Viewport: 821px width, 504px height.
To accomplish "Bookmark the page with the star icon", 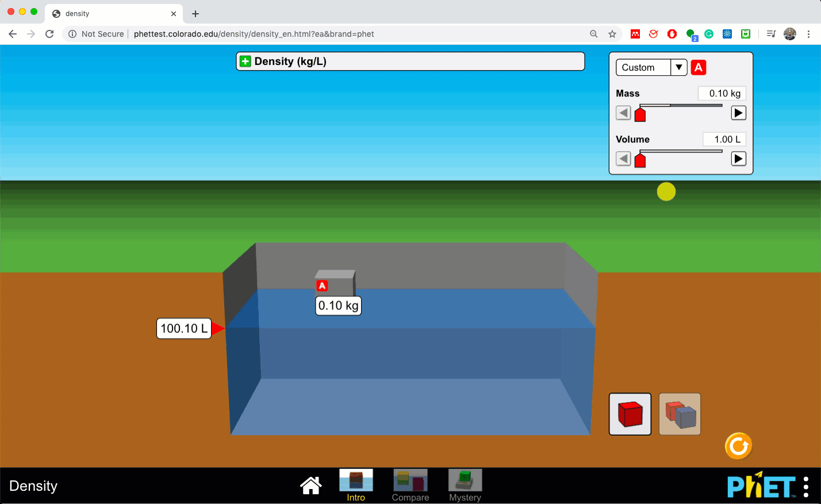I will pos(611,34).
